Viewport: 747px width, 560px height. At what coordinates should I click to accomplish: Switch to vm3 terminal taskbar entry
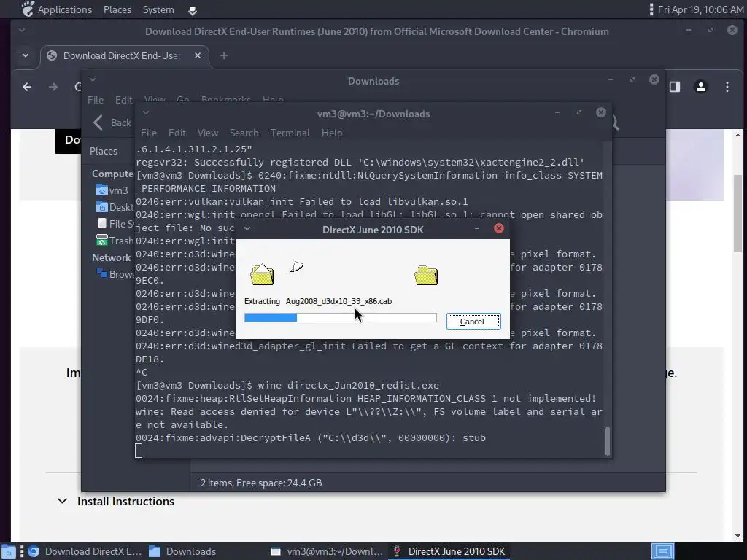pyautogui.click(x=328, y=551)
